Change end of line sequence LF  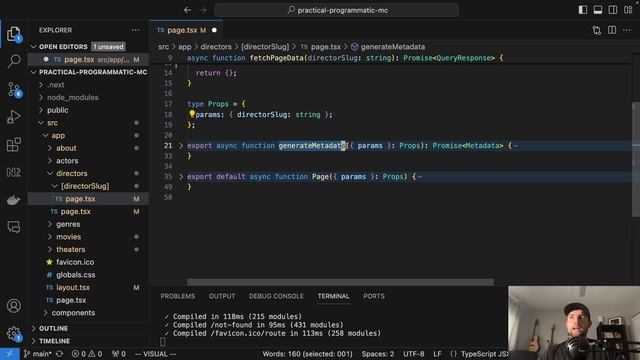coord(437,354)
